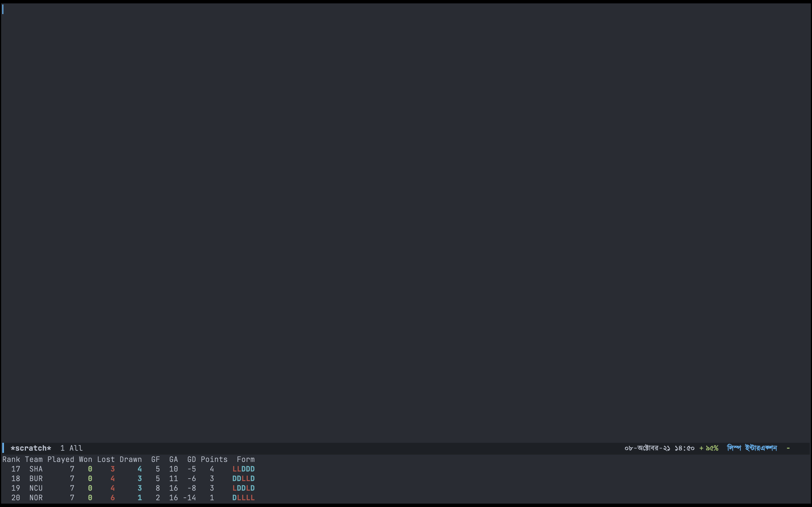Click the Rank column header
The width and height of the screenshot is (812, 507).
(11, 459)
